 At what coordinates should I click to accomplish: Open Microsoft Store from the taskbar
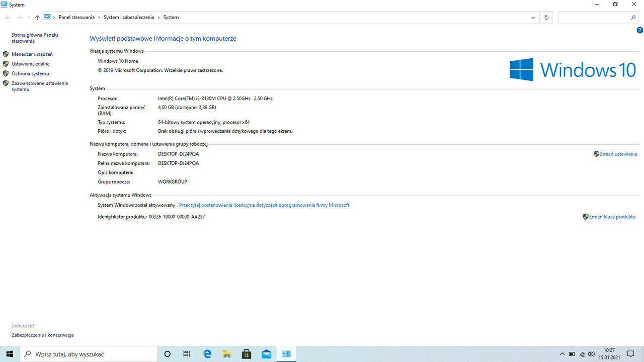[247, 354]
